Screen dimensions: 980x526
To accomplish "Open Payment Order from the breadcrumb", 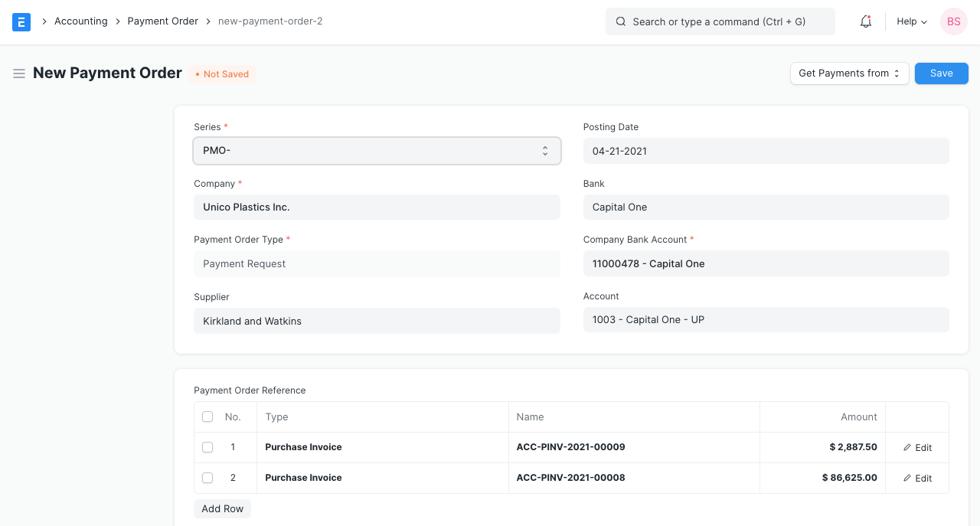I will tap(162, 21).
